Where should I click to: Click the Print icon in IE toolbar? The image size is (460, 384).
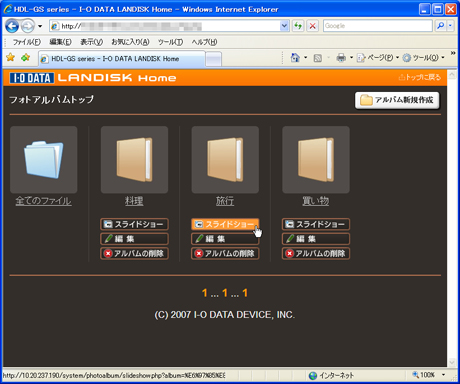[341, 58]
